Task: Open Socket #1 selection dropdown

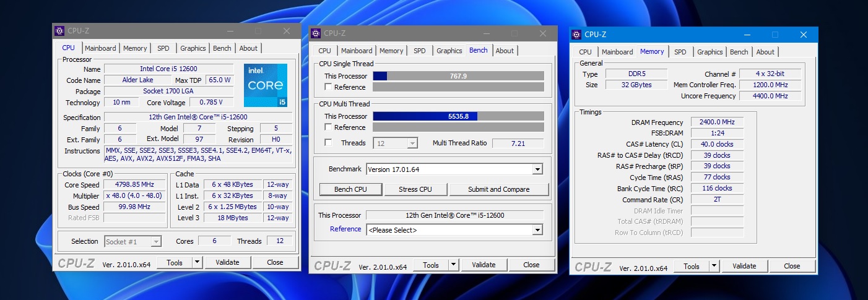Action: (132, 241)
